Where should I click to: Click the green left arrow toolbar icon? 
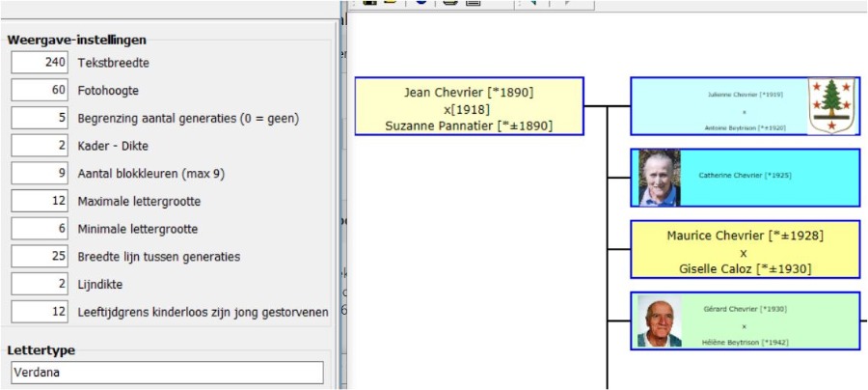[532, 3]
